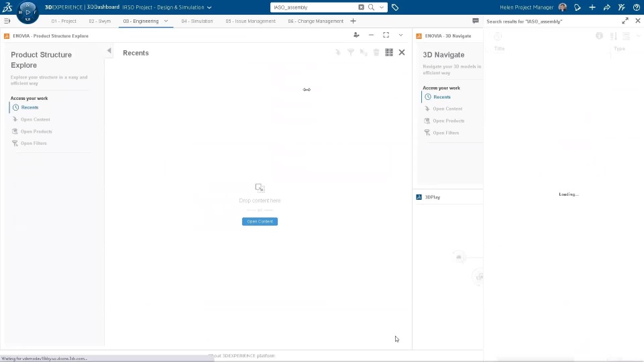
Task: Toggle the dashboard tab list menu icon
Action: pos(7,21)
